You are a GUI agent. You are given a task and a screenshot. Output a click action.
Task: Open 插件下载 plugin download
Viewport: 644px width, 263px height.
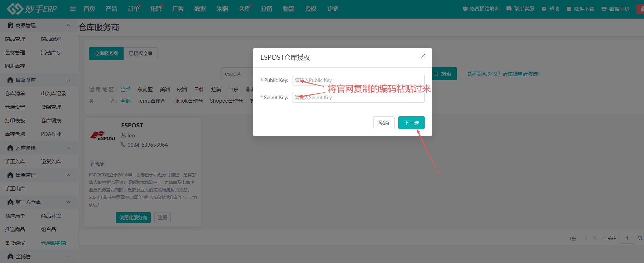(x=569, y=9)
